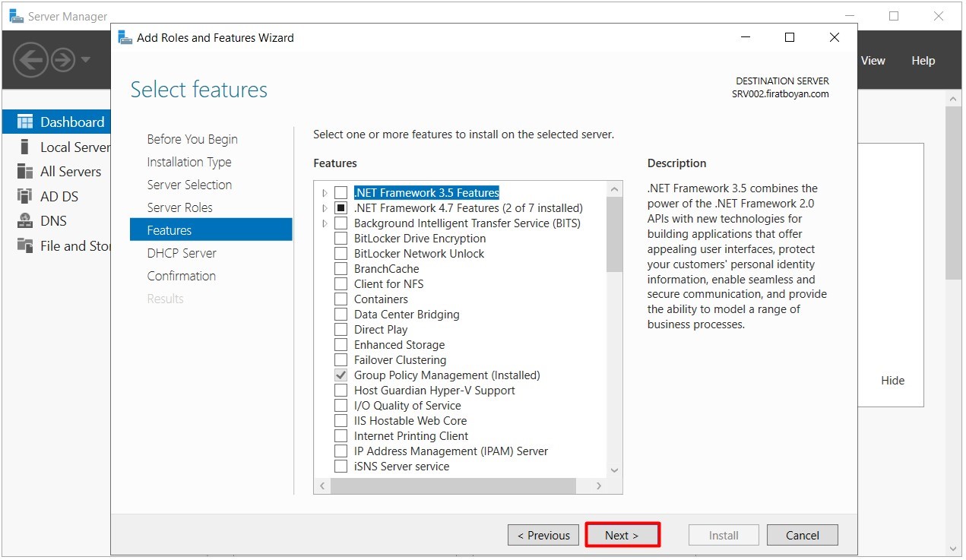Go to Server Selection wizard step

pyautogui.click(x=189, y=185)
